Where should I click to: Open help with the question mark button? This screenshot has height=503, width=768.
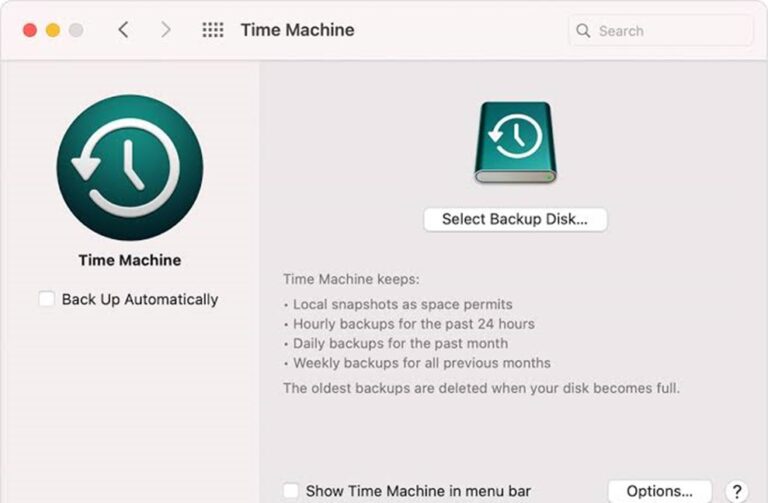[737, 491]
